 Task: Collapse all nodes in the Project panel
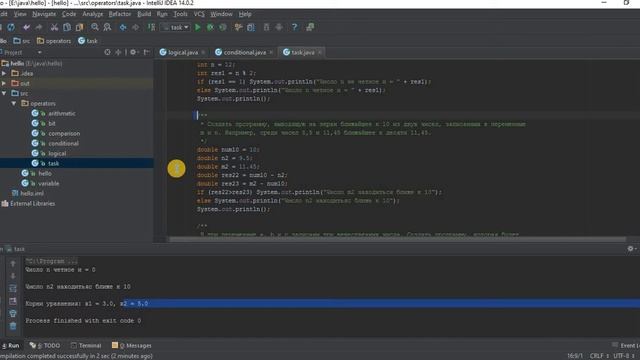[118, 52]
